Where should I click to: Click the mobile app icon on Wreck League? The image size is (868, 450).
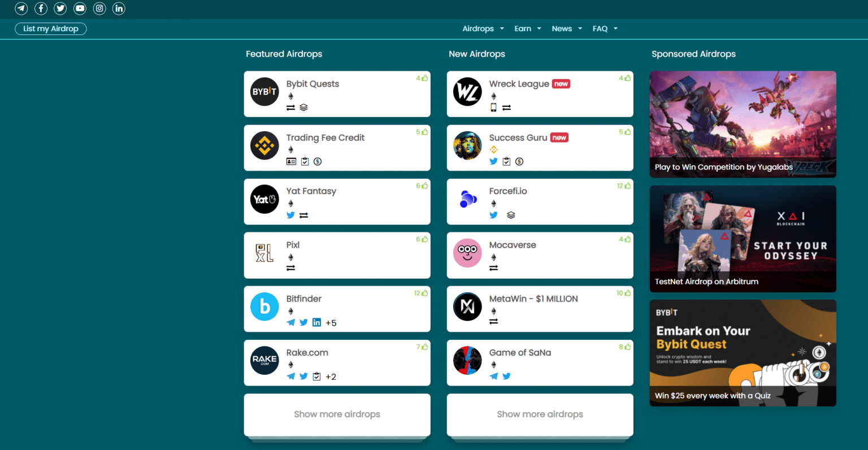494,107
